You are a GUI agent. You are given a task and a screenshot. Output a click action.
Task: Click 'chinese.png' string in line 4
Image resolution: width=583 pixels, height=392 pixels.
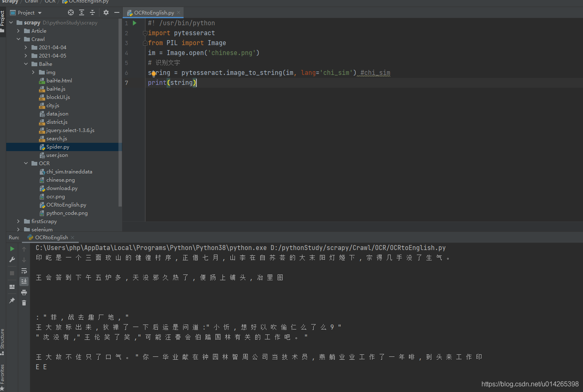[x=232, y=53]
